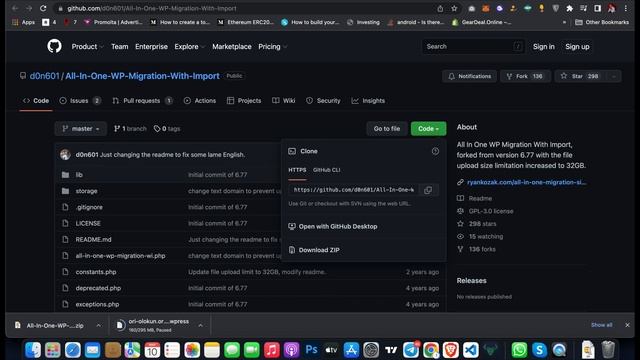
Task: Click d0n601 avatar in commit row
Action: coord(65,155)
